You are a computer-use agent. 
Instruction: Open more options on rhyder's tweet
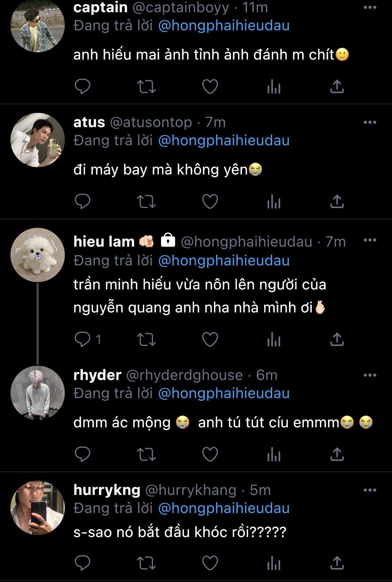coord(370,375)
